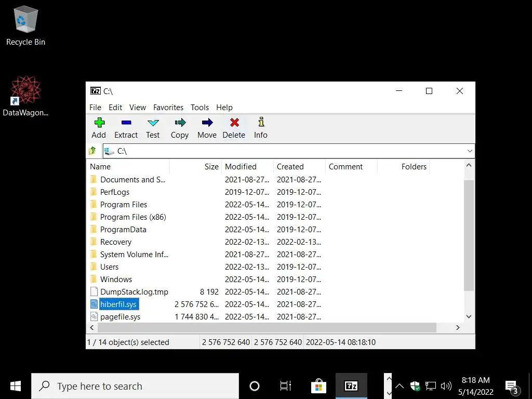Open the Tools menu
532x399 pixels.
[200, 108]
